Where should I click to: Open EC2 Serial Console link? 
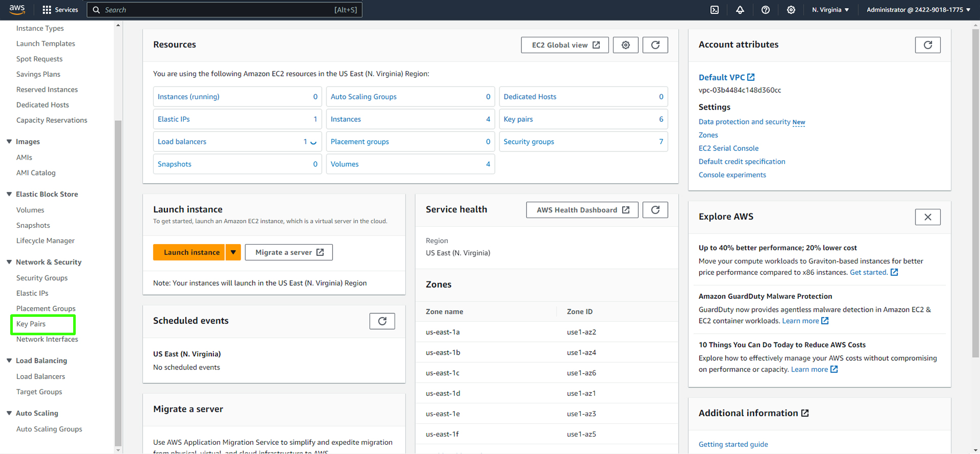click(728, 148)
